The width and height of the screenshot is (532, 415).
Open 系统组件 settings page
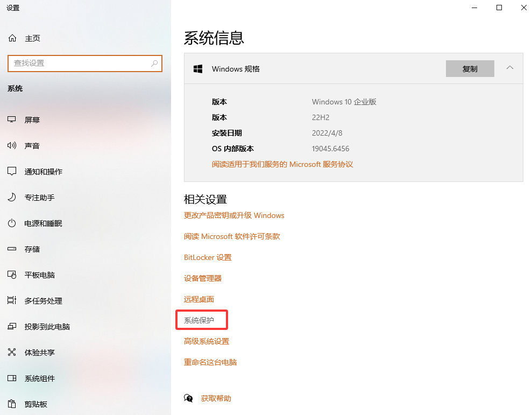pyautogui.click(x=40, y=378)
